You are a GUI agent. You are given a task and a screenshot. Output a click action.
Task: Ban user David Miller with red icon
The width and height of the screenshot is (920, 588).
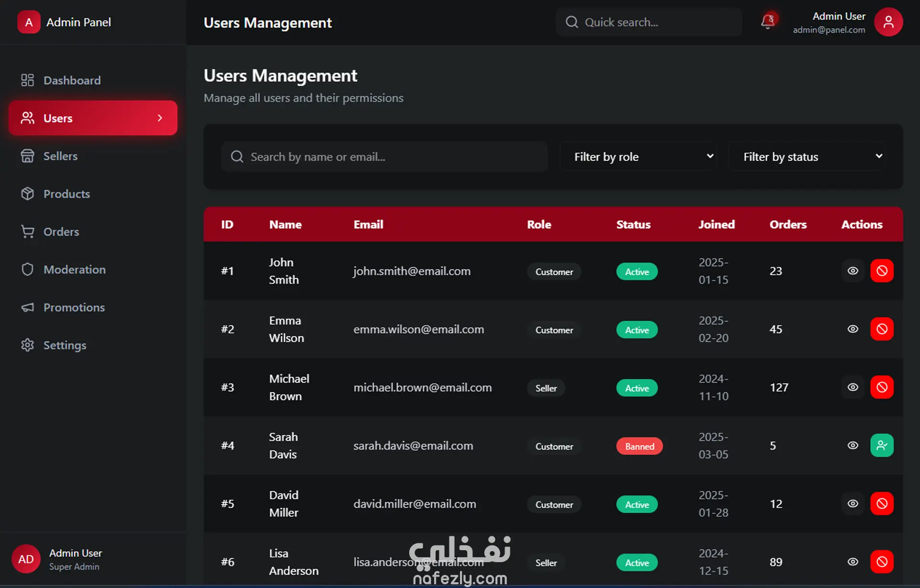click(x=882, y=504)
